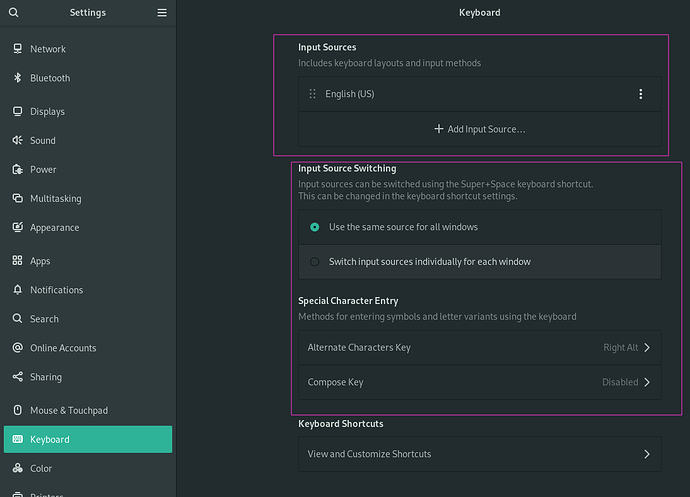
Task: Click the Power icon in sidebar
Action: 17,170
